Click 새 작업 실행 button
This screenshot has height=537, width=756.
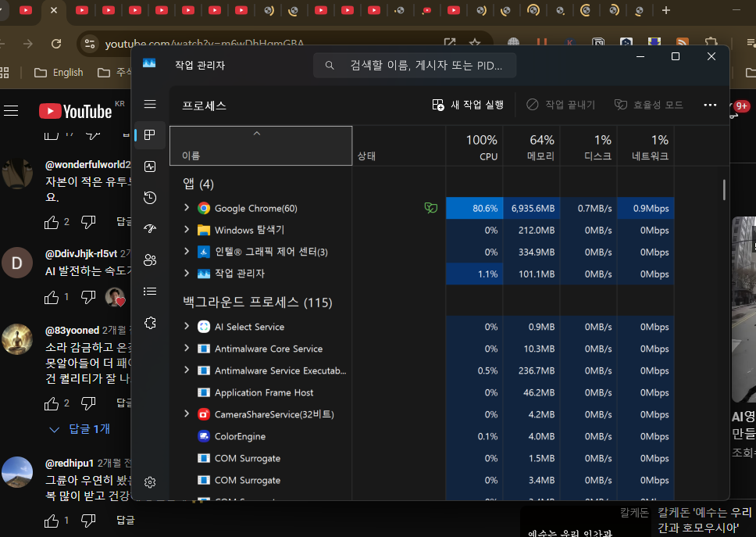pos(468,105)
